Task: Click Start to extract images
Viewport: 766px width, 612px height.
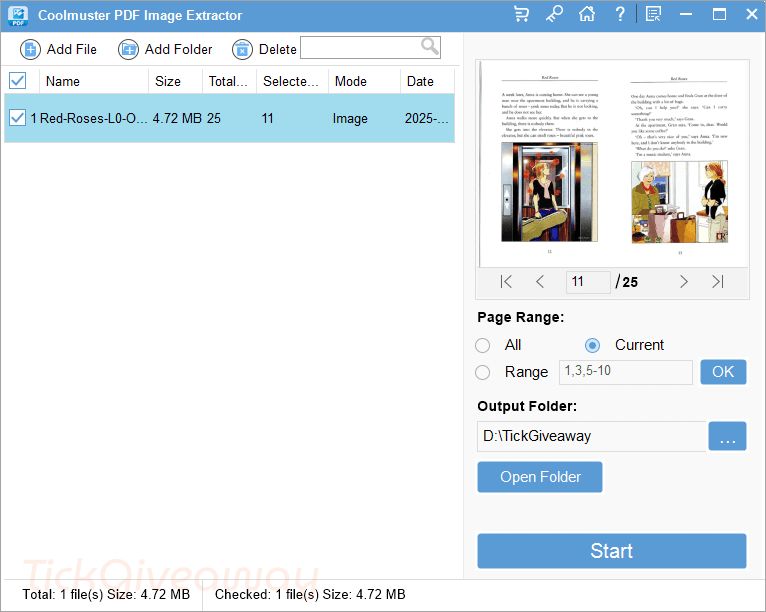Action: tap(612, 551)
